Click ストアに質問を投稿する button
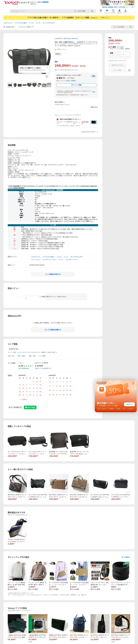 point(53,330)
